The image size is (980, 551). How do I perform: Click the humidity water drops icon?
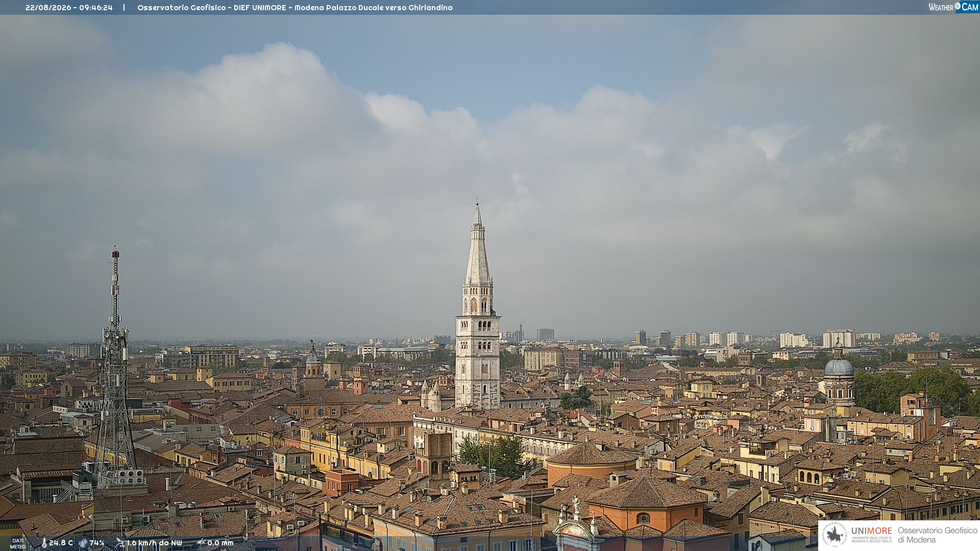point(83,543)
